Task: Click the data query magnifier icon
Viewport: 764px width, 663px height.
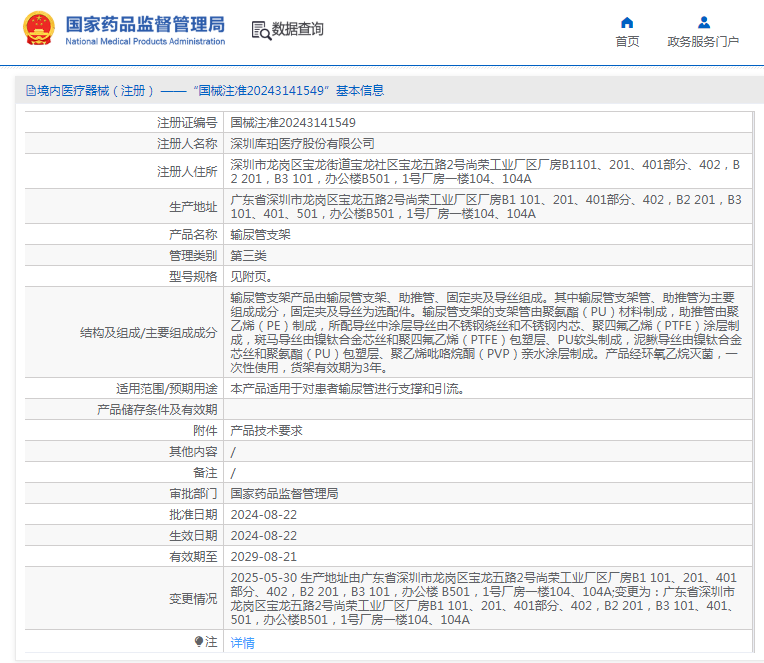Action: pyautogui.click(x=261, y=30)
